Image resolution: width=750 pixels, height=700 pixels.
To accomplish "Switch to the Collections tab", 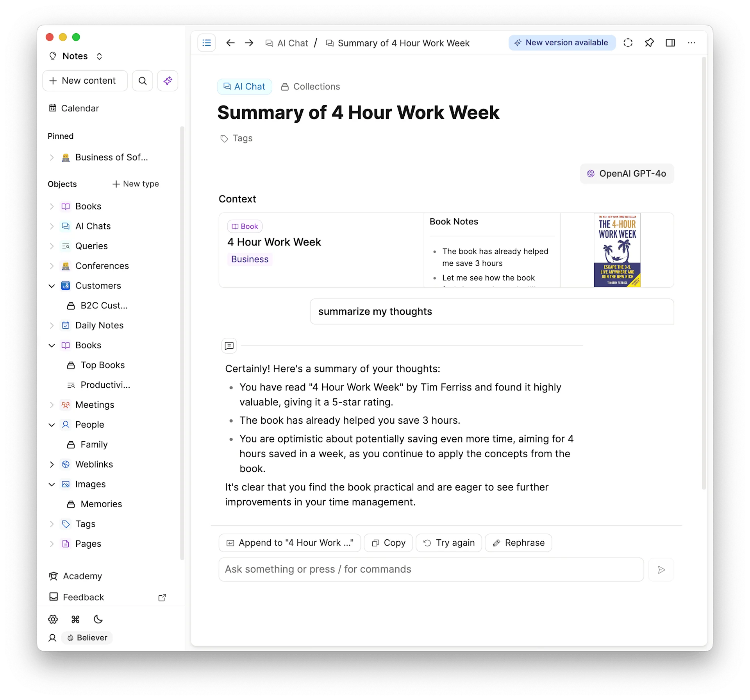I will coord(311,86).
